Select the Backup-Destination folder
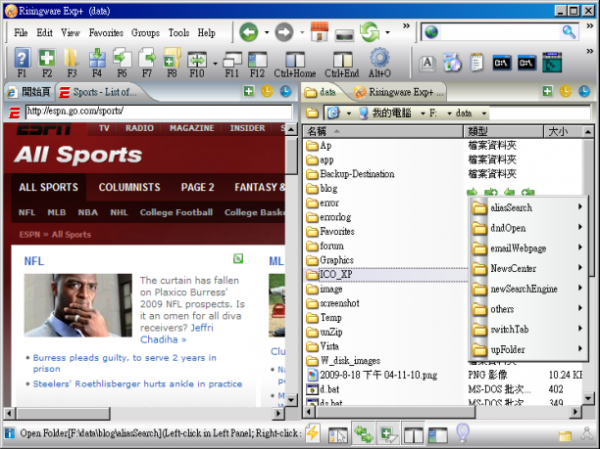This screenshot has height=449, width=600. 350,174
